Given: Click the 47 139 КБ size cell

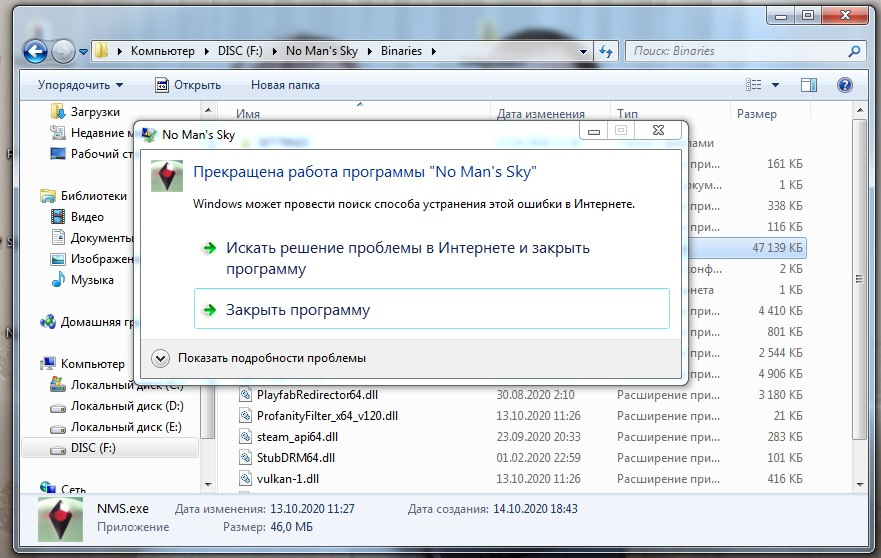Looking at the screenshot, I should click(x=777, y=248).
